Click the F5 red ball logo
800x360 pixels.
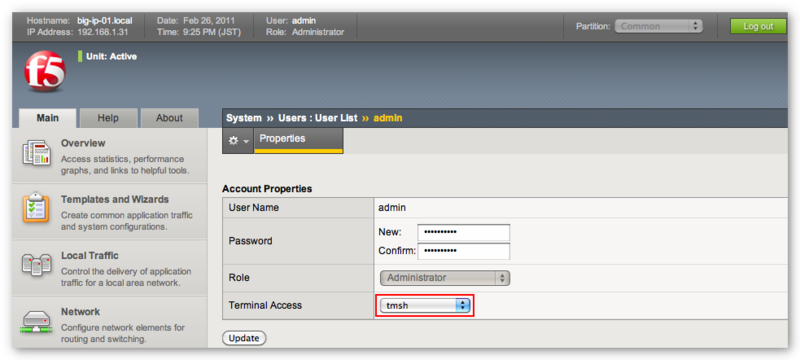[x=45, y=71]
